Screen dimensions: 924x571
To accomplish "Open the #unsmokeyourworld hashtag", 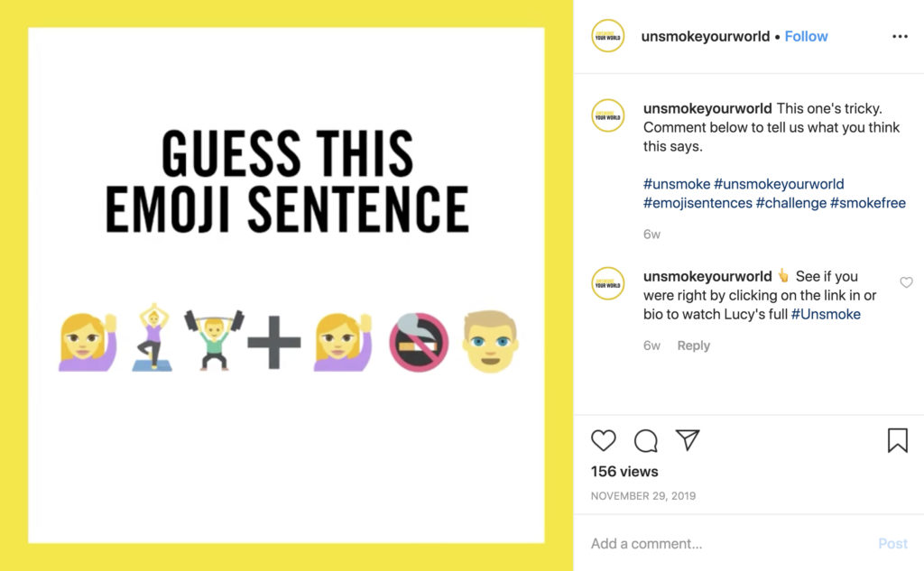I will 779,184.
